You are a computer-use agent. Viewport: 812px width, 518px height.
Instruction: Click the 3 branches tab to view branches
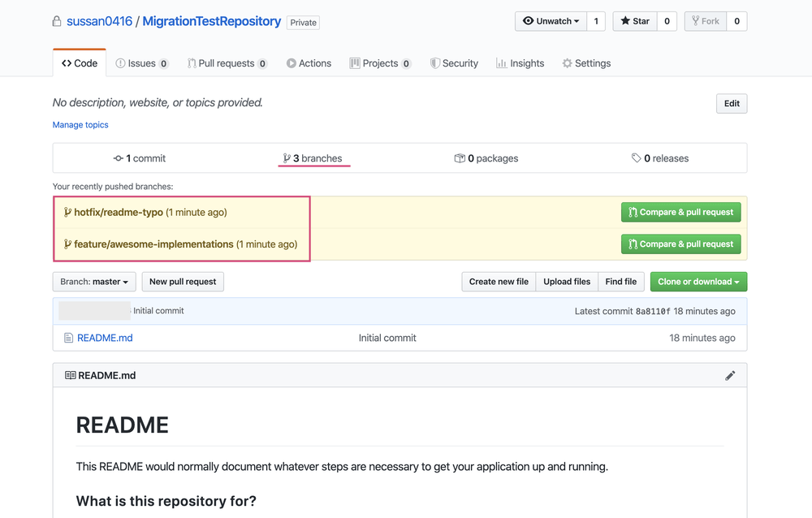[x=313, y=158]
